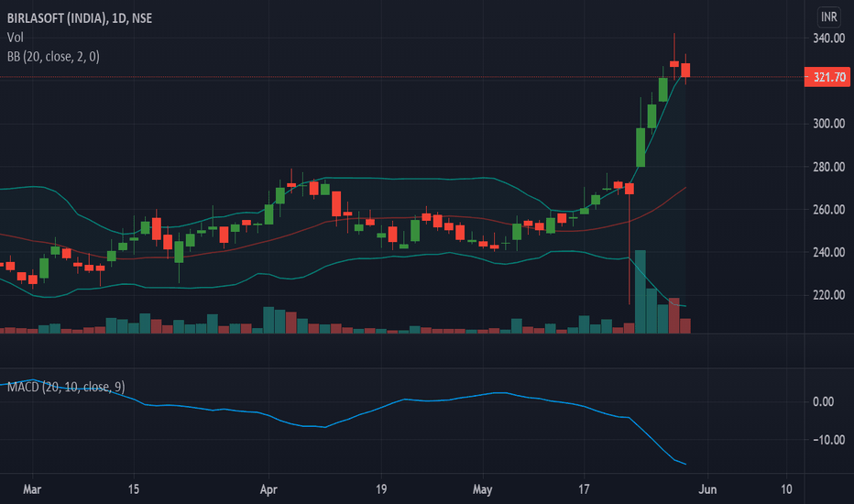Click the 10 date label after Jun

coord(786,489)
